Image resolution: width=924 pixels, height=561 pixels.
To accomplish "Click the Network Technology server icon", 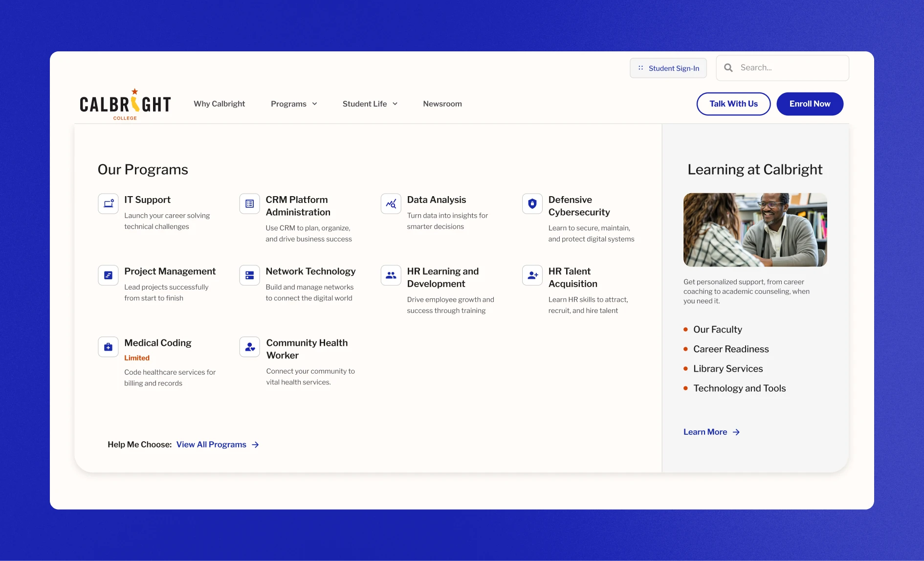I will [x=249, y=275].
